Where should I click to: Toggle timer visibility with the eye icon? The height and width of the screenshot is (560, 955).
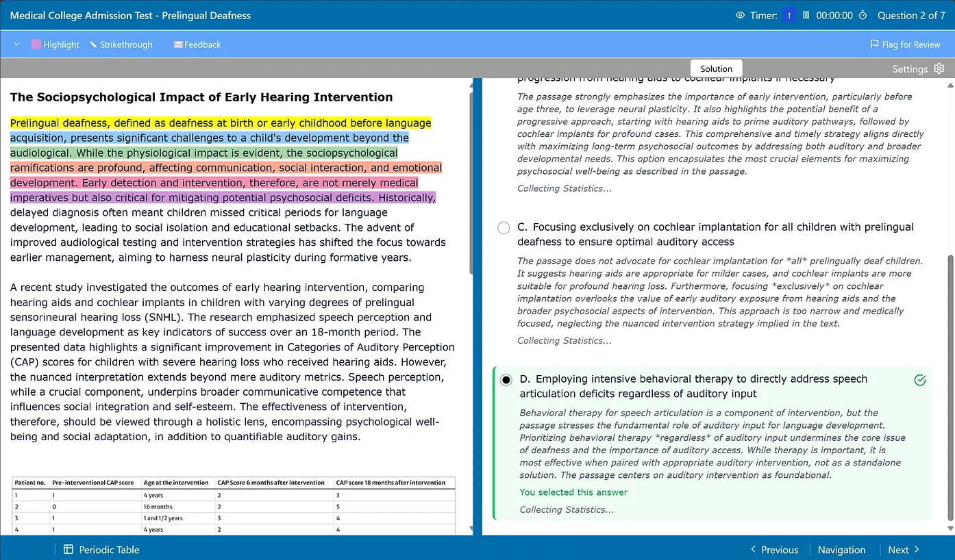740,15
